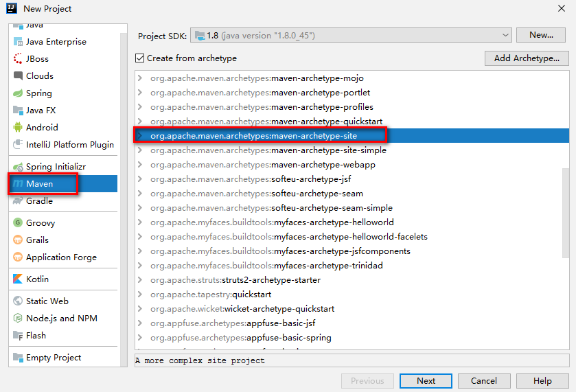
Task: Click the Next button
Action: click(426, 381)
